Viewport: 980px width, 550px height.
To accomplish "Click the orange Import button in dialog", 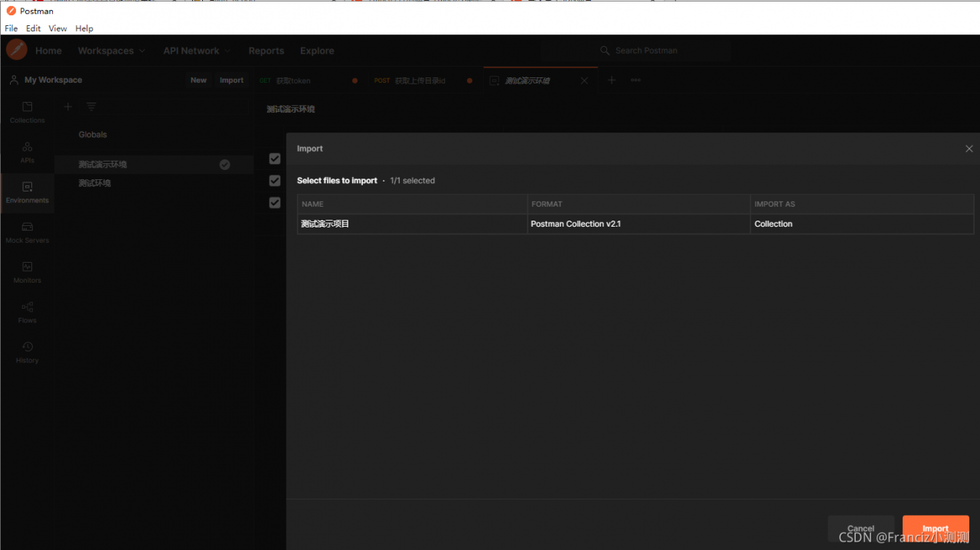I will point(936,529).
